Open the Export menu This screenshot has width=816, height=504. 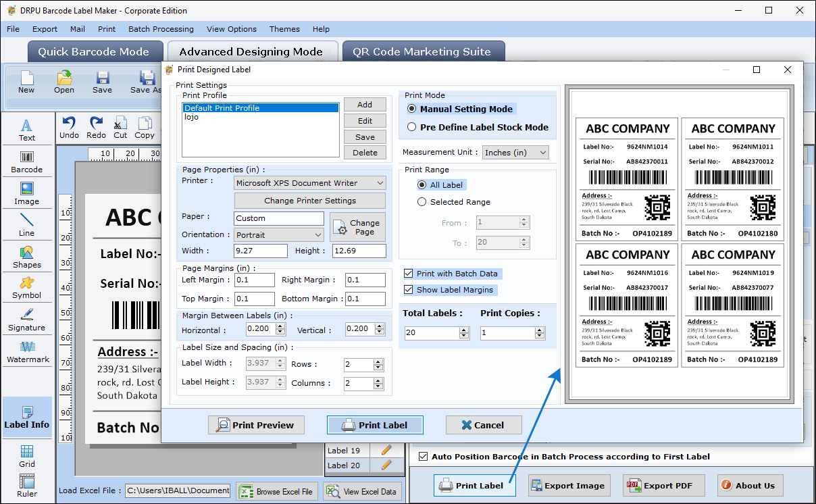(x=45, y=29)
